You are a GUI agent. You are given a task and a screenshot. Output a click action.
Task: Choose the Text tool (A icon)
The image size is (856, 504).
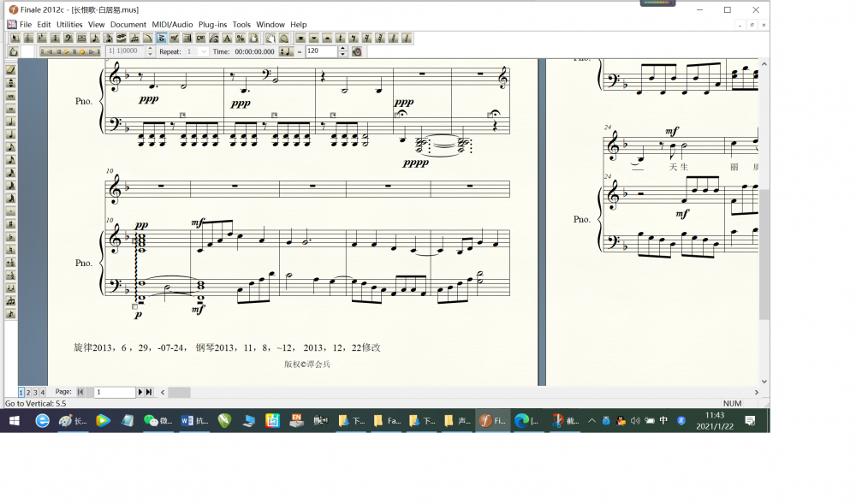227,38
